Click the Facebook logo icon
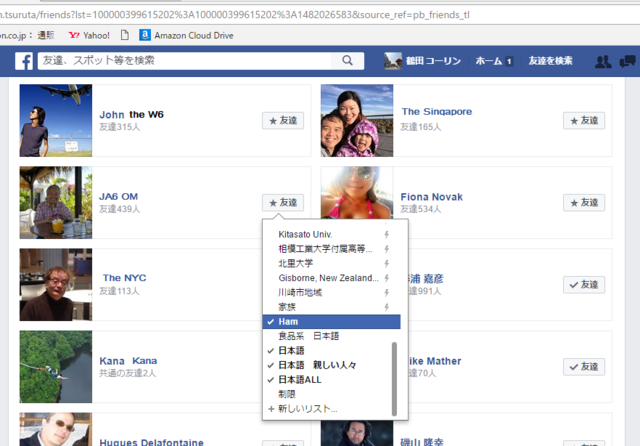Screen dimensions: 640x446 [24, 61]
